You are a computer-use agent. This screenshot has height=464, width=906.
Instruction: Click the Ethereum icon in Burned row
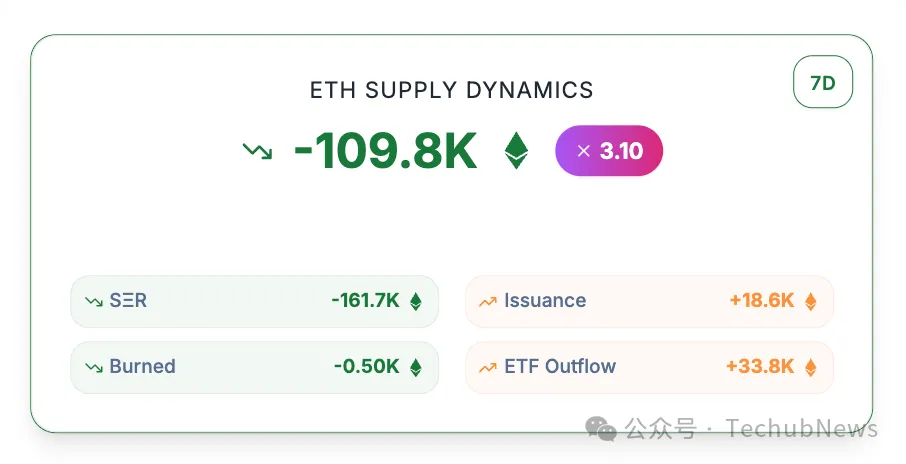(416, 367)
